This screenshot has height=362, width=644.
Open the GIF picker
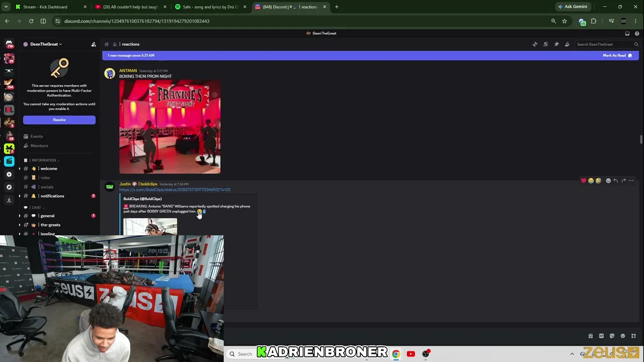tap(601, 336)
